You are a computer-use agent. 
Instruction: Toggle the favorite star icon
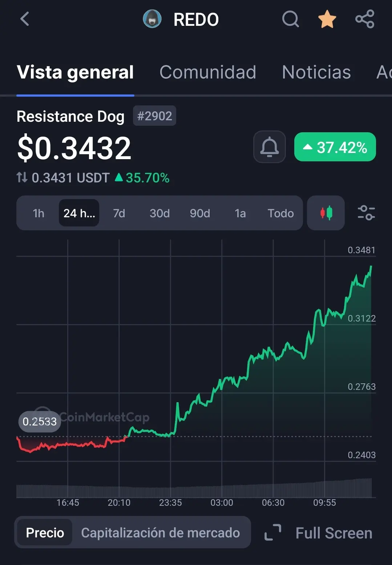coord(327,19)
